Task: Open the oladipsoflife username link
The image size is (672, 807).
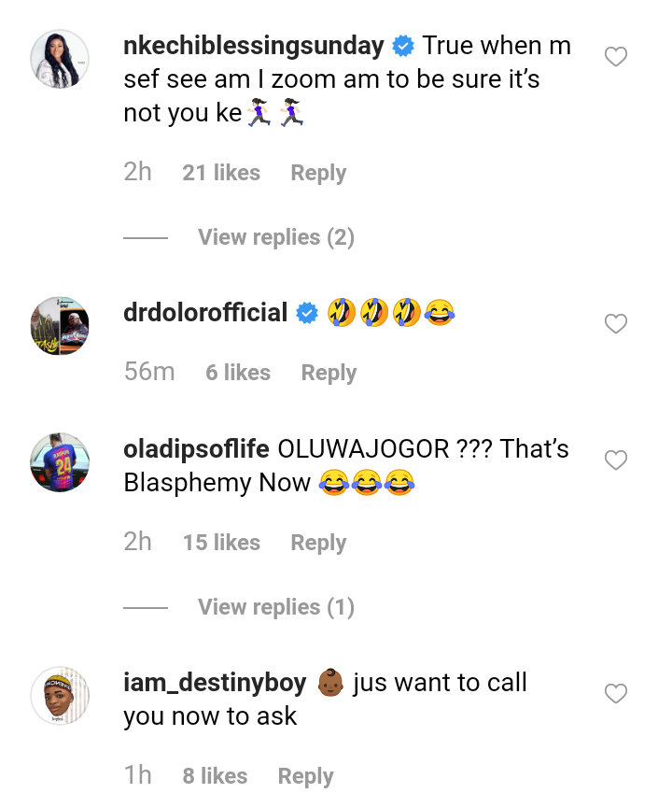Action: point(196,448)
